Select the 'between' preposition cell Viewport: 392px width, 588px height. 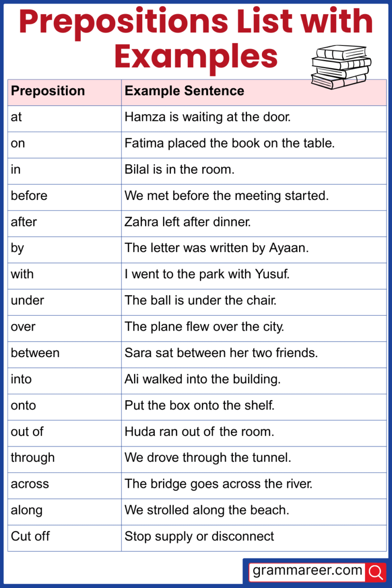pyautogui.click(x=35, y=353)
